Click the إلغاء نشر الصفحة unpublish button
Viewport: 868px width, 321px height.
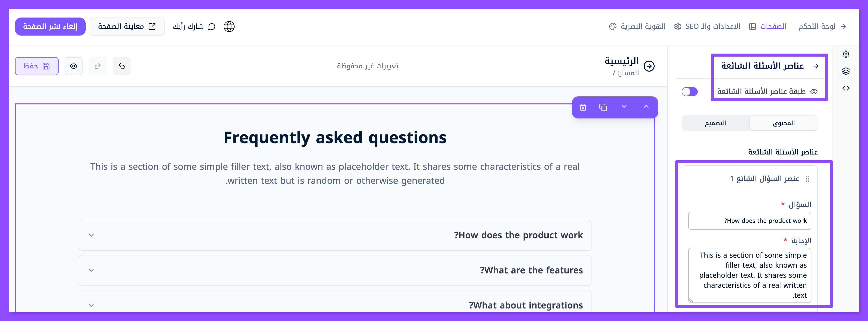coord(50,27)
